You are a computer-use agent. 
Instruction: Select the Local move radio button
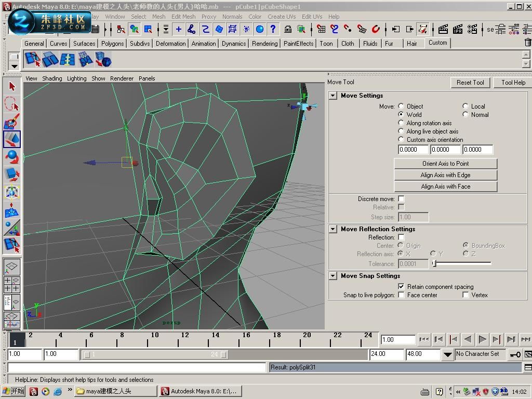point(465,106)
